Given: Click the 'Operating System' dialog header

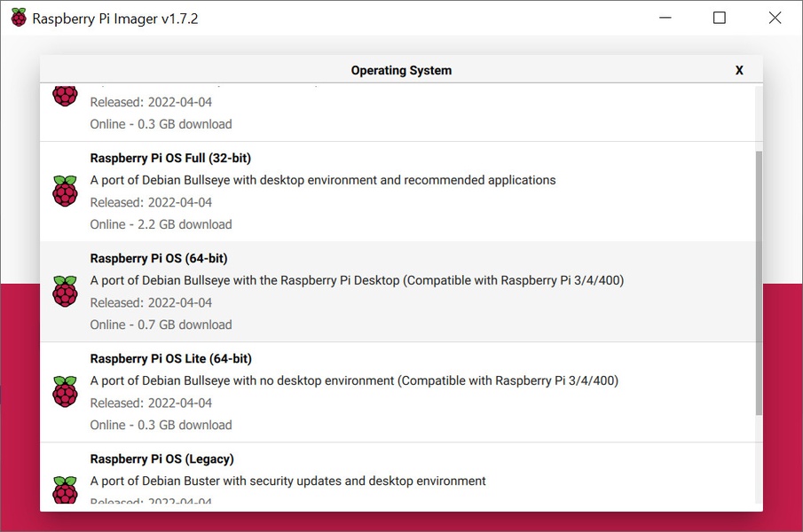Looking at the screenshot, I should [x=401, y=70].
